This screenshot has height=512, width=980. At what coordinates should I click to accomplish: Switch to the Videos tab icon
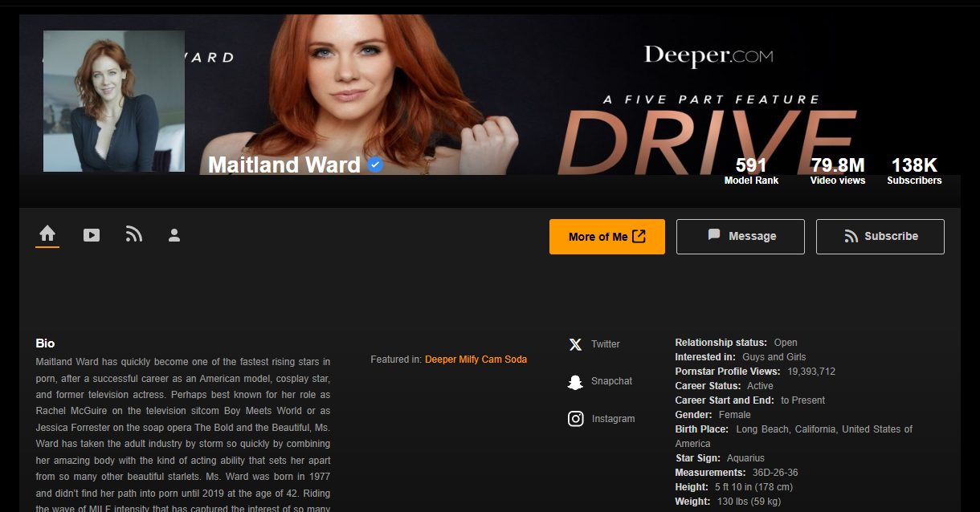tap(92, 235)
